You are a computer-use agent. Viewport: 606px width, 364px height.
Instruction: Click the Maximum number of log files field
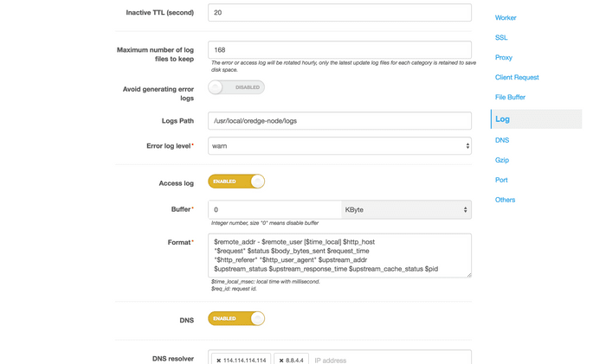(339, 50)
